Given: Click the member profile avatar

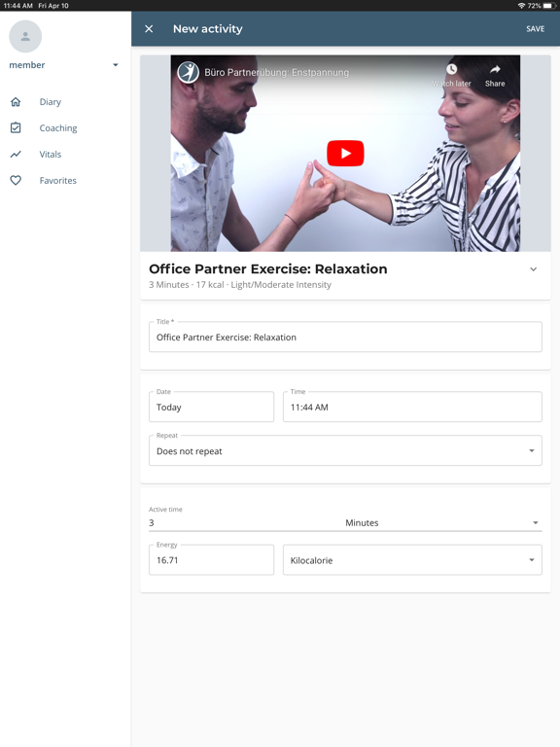Looking at the screenshot, I should (25, 36).
